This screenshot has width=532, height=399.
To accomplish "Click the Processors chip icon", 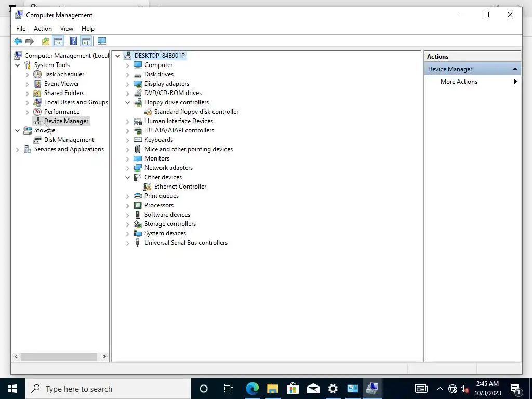I will (x=137, y=205).
